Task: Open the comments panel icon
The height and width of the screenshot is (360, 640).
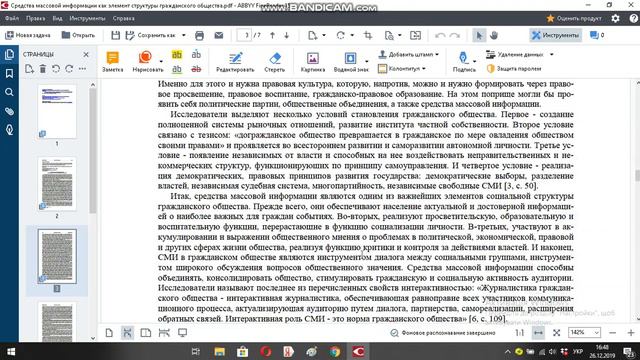Action: [597, 36]
